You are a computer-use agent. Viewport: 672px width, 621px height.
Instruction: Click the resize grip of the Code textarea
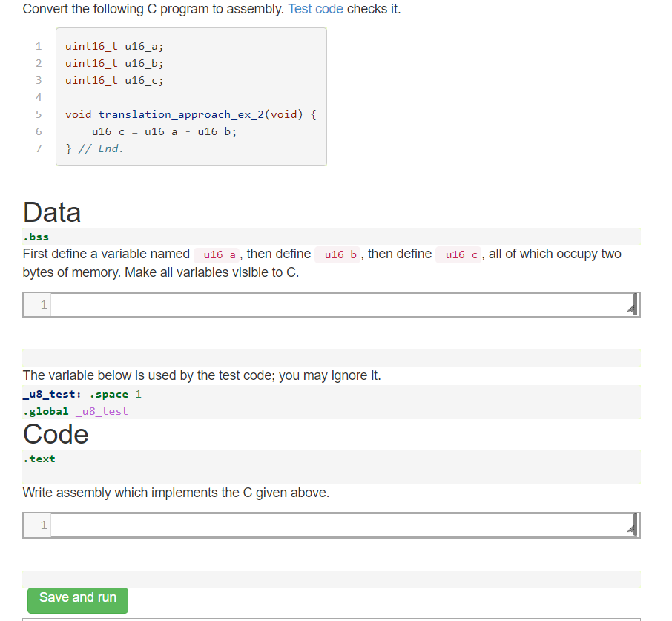coord(632,530)
